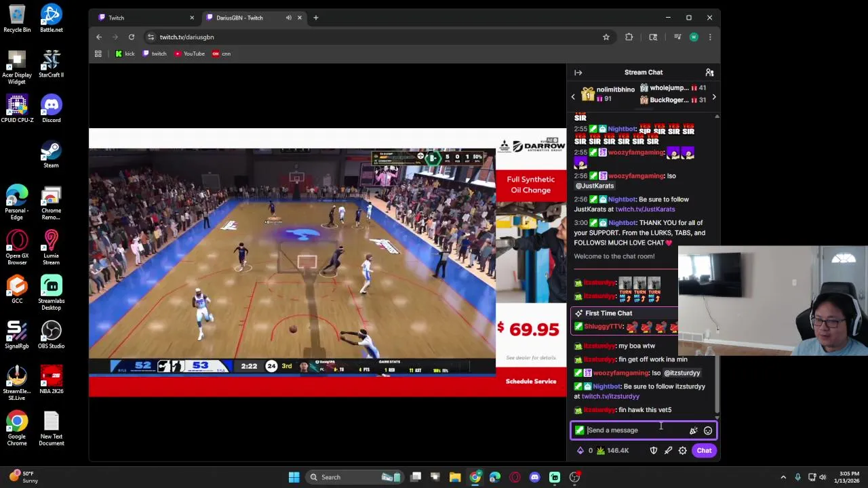
Task: Open Shield Mode icon
Action: click(x=654, y=451)
